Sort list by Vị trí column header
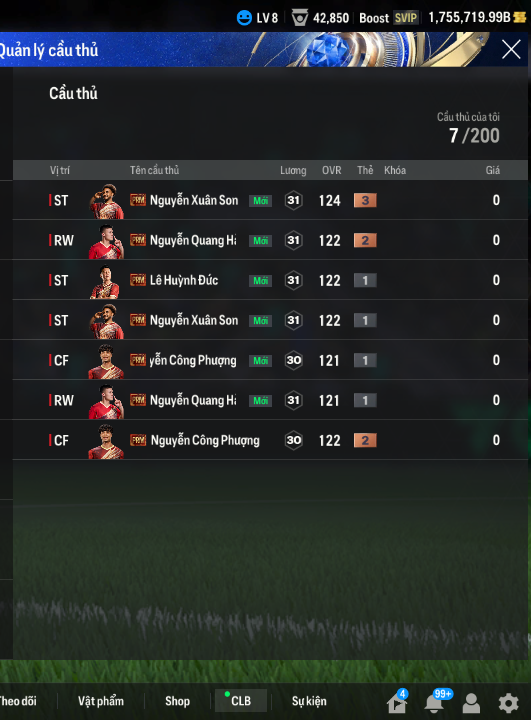The width and height of the screenshot is (531, 720). (60, 170)
